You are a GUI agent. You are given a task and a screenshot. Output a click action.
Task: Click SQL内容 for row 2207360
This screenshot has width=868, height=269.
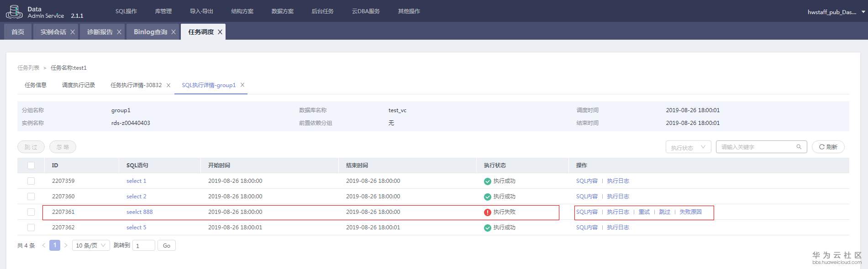(587, 197)
